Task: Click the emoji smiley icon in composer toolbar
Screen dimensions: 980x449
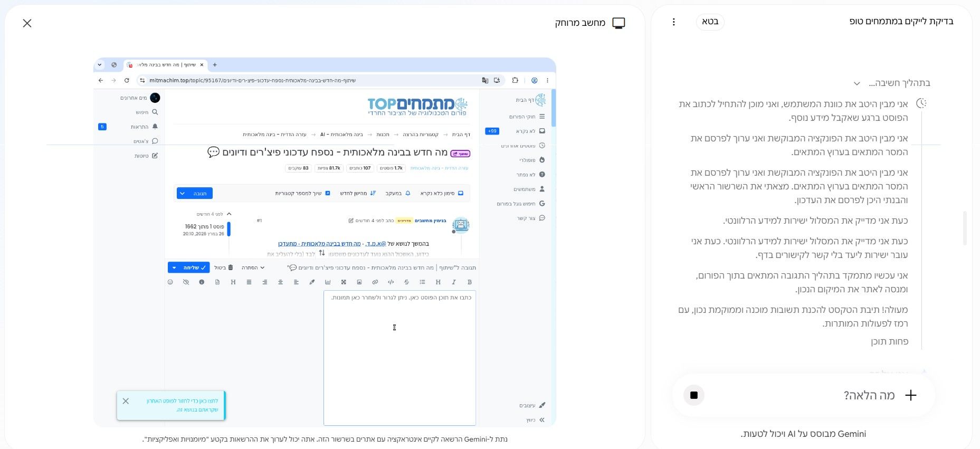Action: (x=170, y=282)
